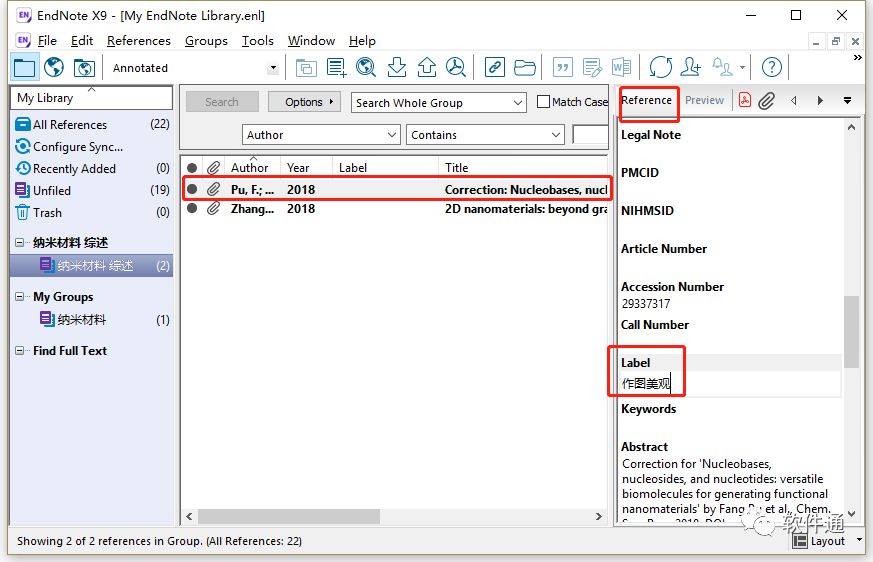Click the reference panel vertical scrollbar thumb

(x=852, y=331)
